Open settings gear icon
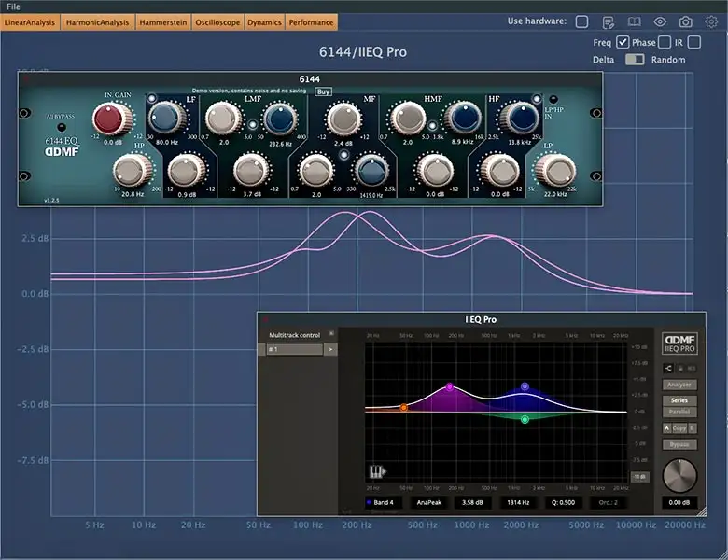The height and width of the screenshot is (560, 728). (x=711, y=21)
